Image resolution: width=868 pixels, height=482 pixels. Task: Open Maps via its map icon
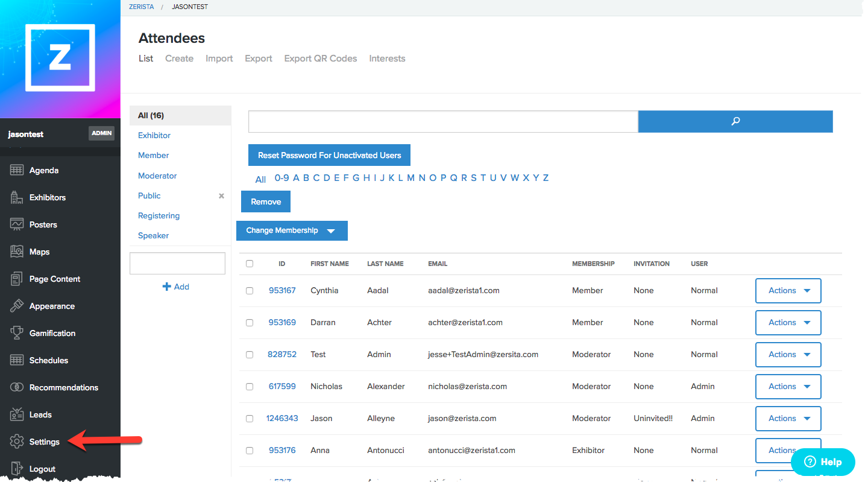coord(17,252)
